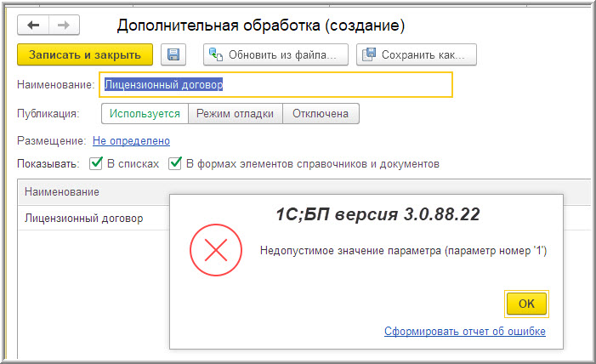Viewport: 596px width, 364px height.
Task: Set publication to Отключена
Action: click(x=321, y=114)
